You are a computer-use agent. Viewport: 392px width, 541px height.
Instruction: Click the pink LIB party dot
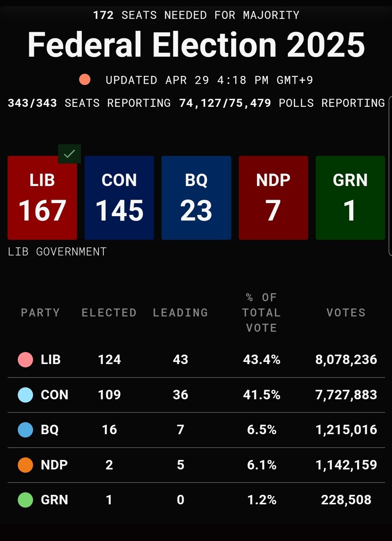[x=25, y=360]
